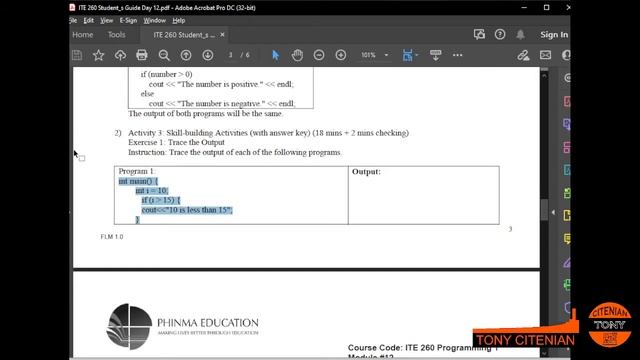Zoom in with plus icon
The height and width of the screenshot is (360, 640).
pos(341,55)
